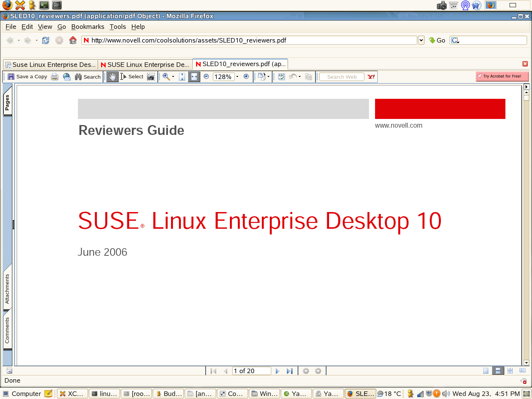
Task: Open the zoom tool dropdown arrow
Action: point(173,77)
